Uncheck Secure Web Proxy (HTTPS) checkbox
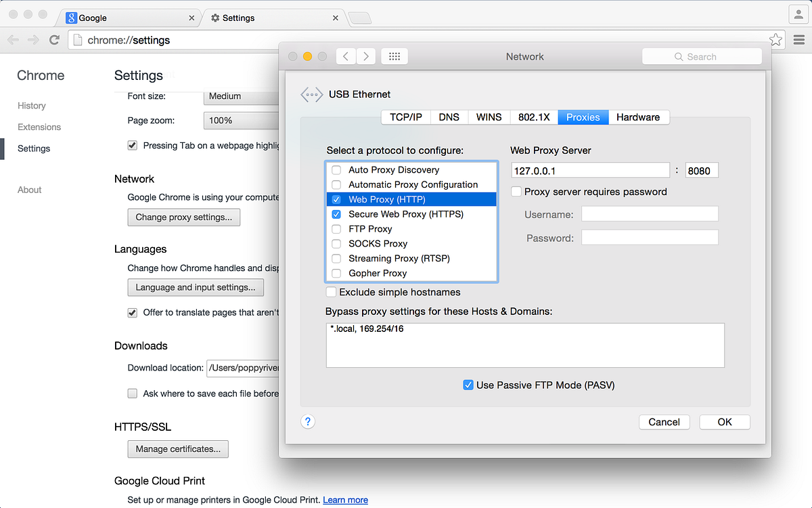This screenshot has height=508, width=812. [336, 214]
